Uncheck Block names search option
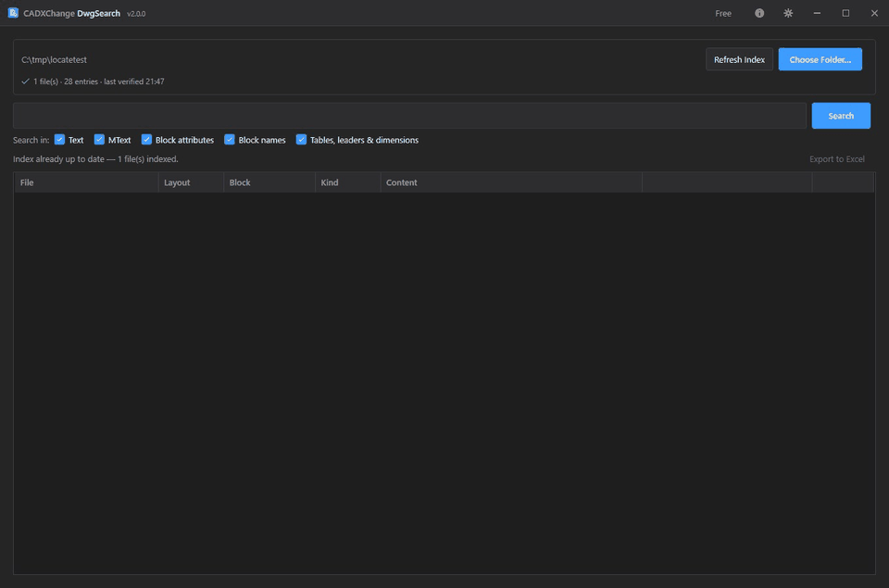 [x=230, y=140]
